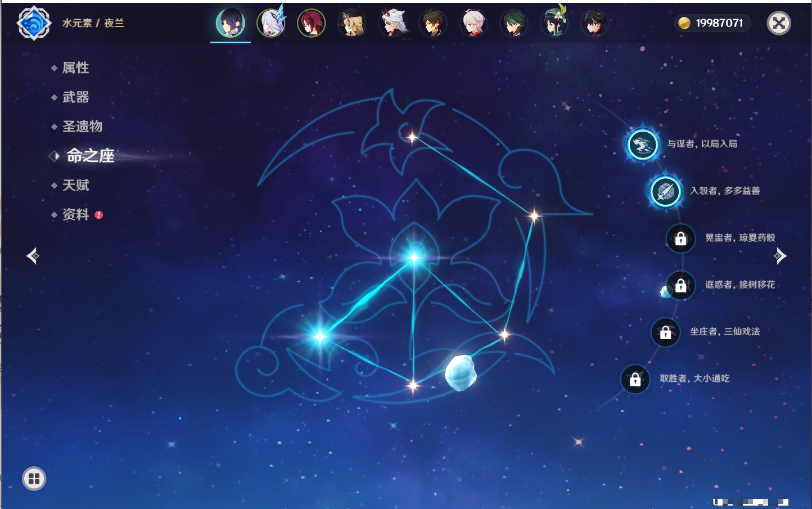Click the label 诓惑者，接树移花
This screenshot has width=812, height=509.
[740, 285]
